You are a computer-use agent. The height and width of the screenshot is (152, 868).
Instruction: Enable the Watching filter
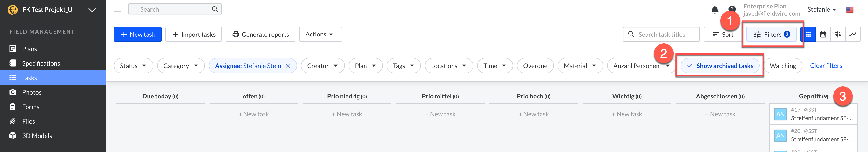782,66
